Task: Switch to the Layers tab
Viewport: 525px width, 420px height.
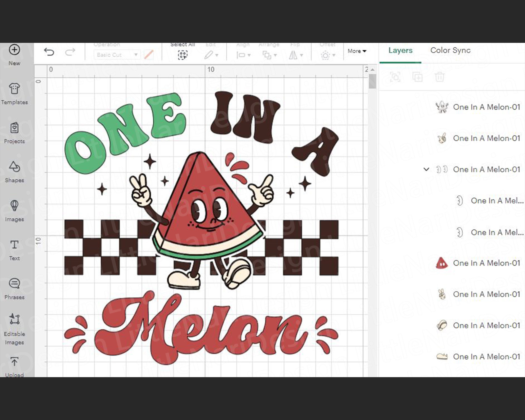Action: tap(400, 50)
